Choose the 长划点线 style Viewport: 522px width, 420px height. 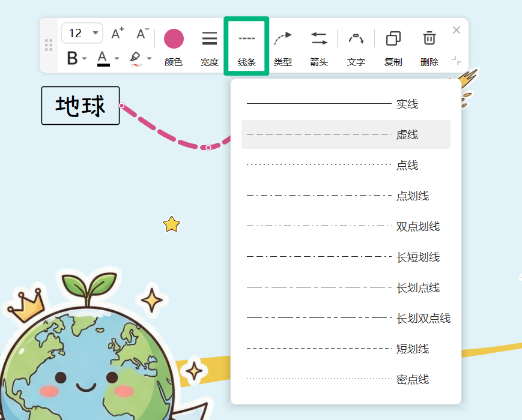346,287
